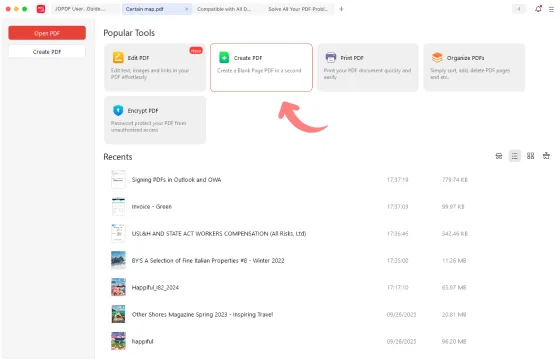Click the blue shield Encrypt PDF icon
Screen dimensions: 560x360
click(118, 110)
